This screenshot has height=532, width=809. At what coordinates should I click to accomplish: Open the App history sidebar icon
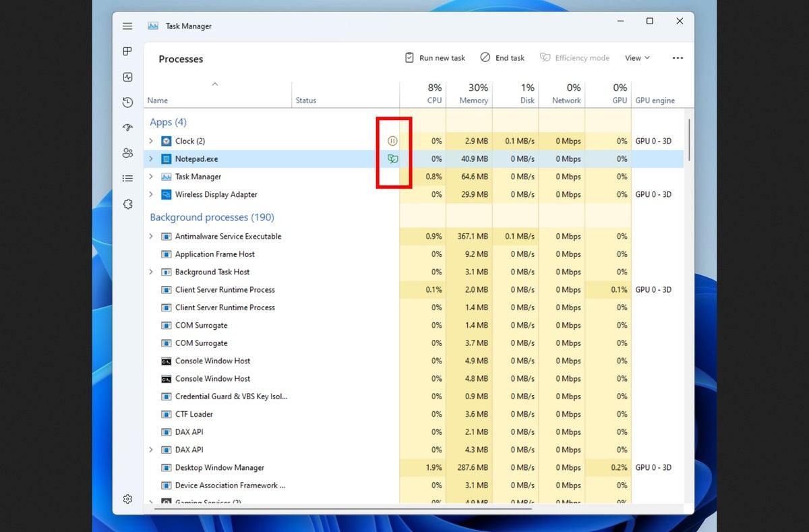(x=127, y=102)
